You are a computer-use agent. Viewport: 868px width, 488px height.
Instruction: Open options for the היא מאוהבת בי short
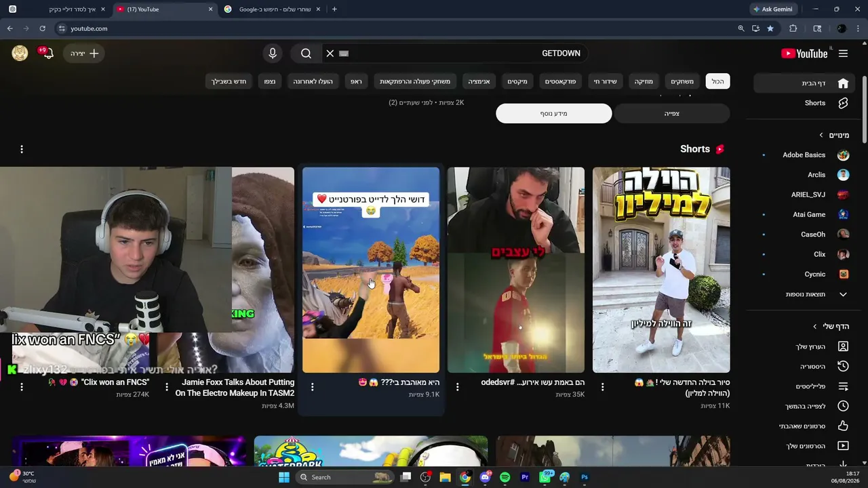click(313, 386)
